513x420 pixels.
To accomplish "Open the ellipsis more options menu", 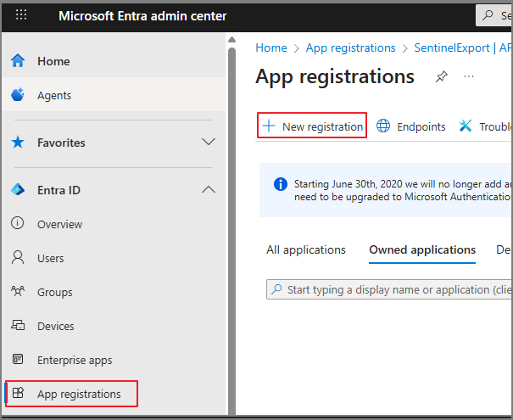I will [469, 76].
